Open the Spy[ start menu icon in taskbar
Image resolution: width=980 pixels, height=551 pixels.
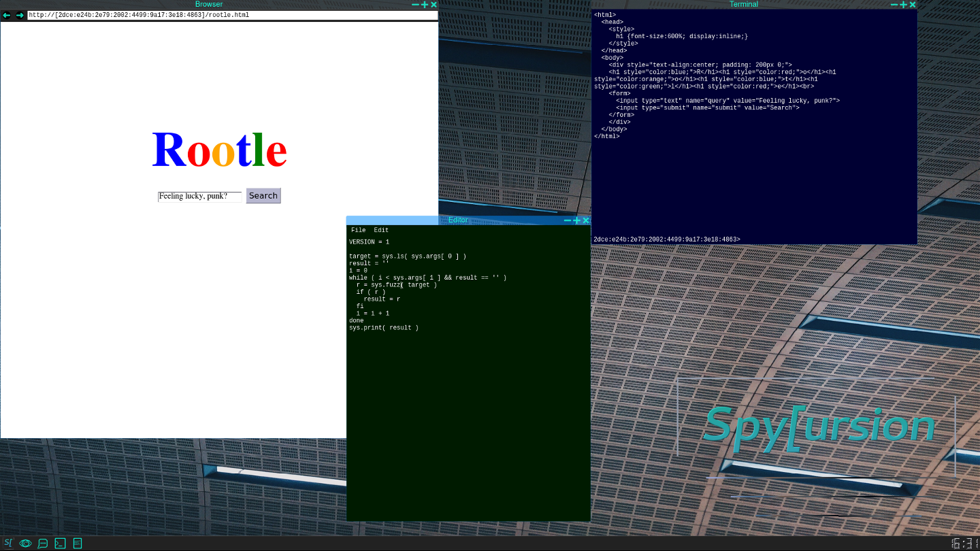click(x=8, y=543)
